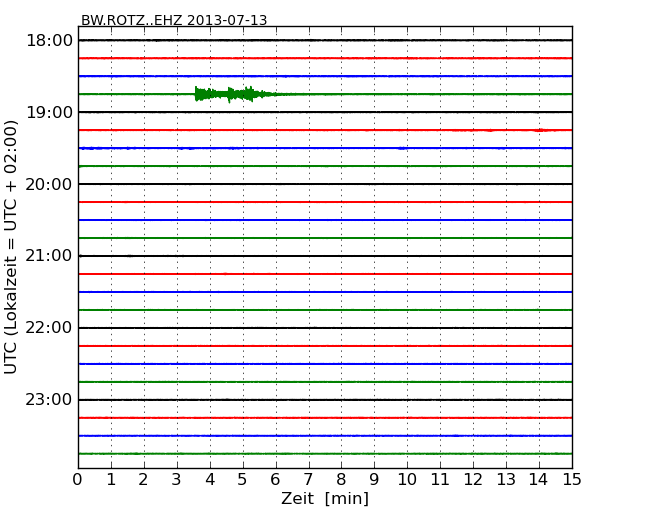
Task: Select the x-axis minute tick label 12
Action: point(473,480)
